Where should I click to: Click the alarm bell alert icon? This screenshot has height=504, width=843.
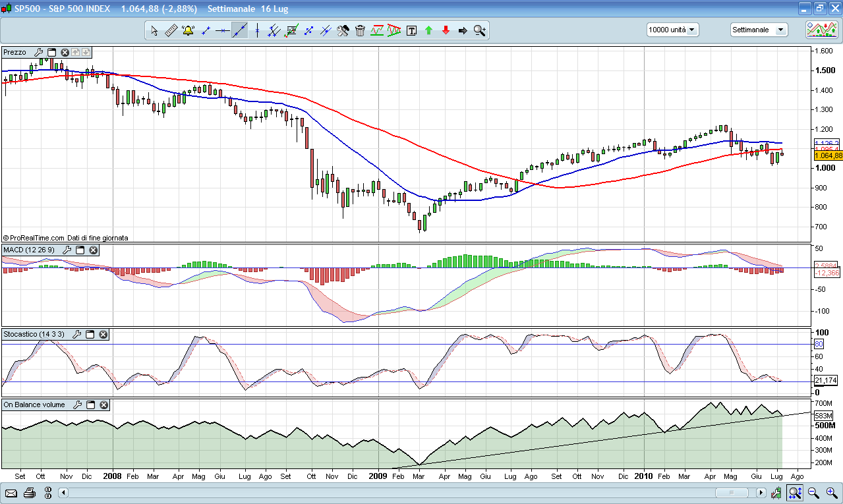(x=188, y=30)
